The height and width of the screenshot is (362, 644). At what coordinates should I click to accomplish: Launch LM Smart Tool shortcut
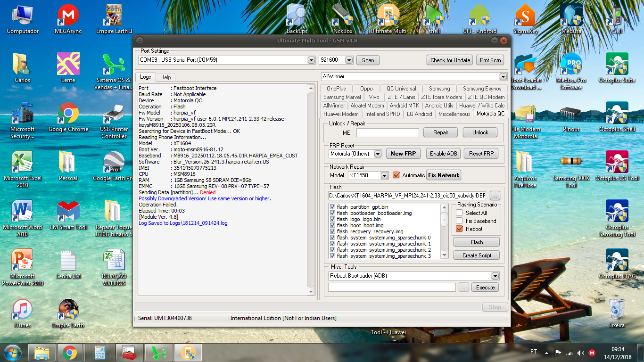coord(68,215)
